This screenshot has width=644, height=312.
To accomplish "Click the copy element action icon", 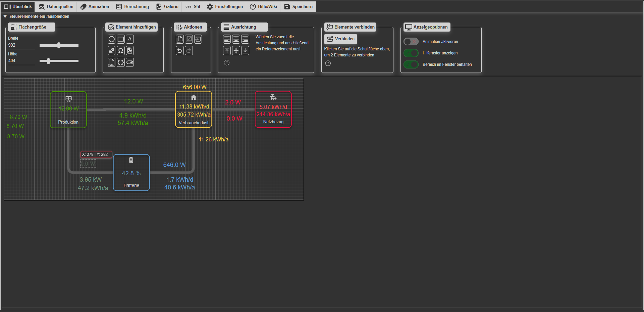I will pos(180,39).
